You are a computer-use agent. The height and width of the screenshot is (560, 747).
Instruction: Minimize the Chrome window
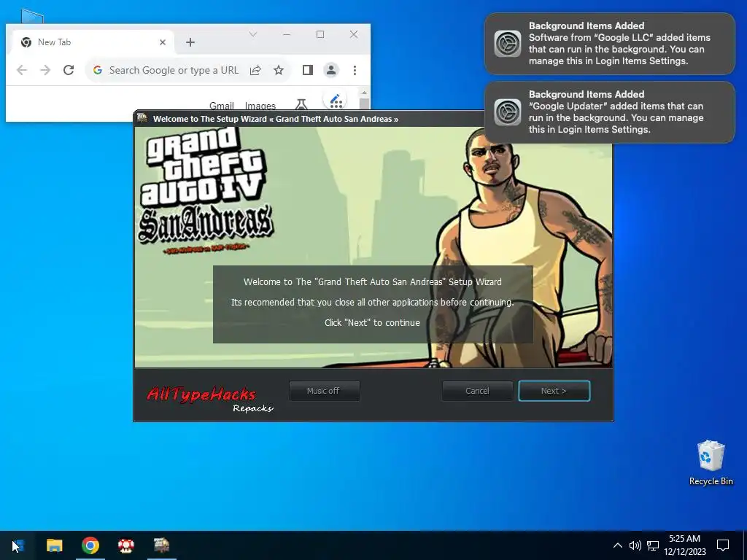(x=286, y=34)
